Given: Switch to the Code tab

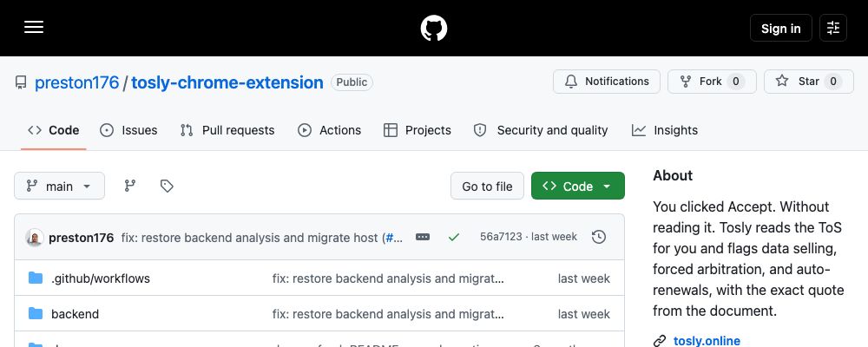Looking at the screenshot, I should [54, 131].
